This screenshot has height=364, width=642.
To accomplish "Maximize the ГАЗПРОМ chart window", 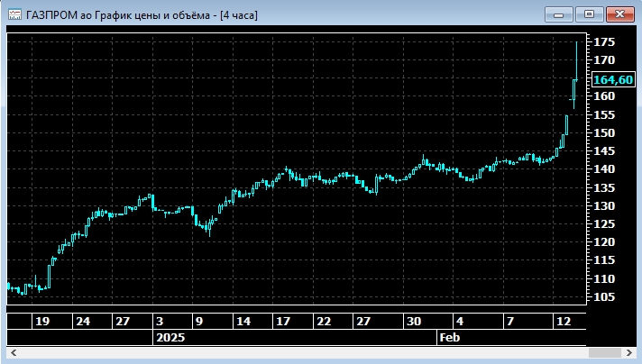I will point(589,14).
